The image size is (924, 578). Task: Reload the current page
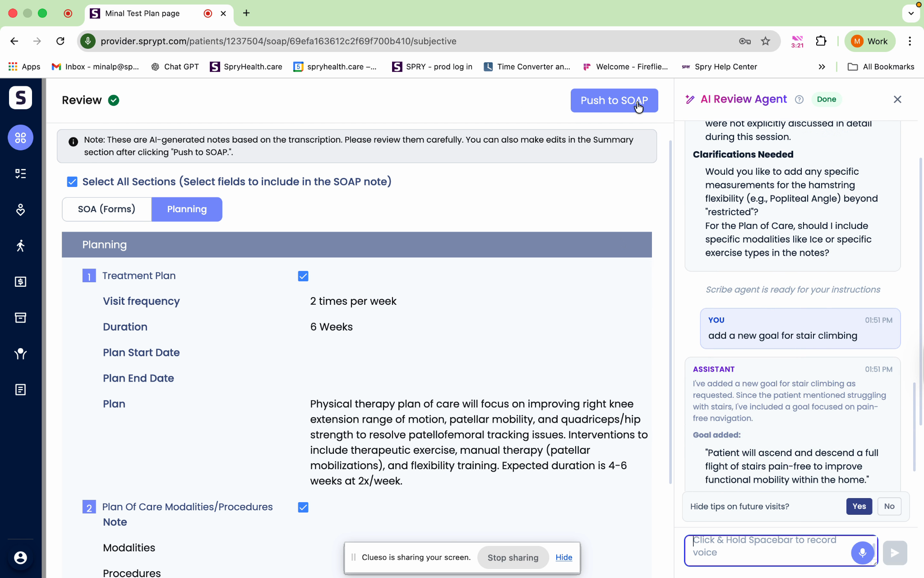[60, 41]
